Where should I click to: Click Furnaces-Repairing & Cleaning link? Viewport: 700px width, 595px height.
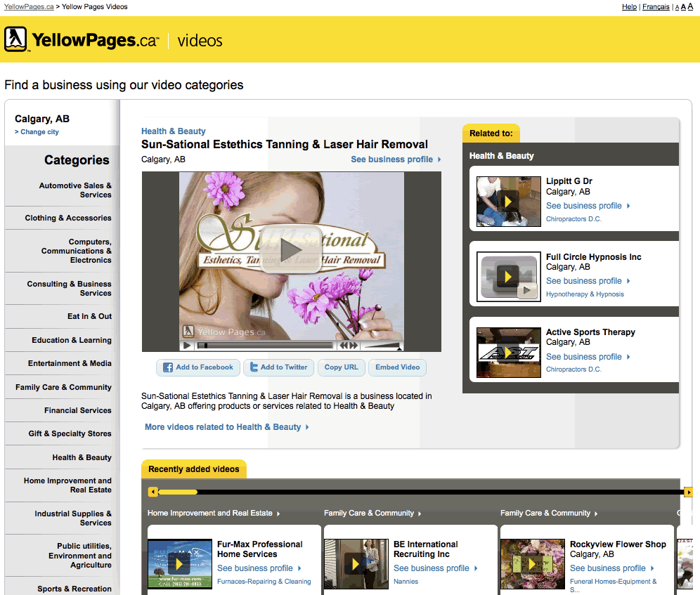(x=264, y=582)
